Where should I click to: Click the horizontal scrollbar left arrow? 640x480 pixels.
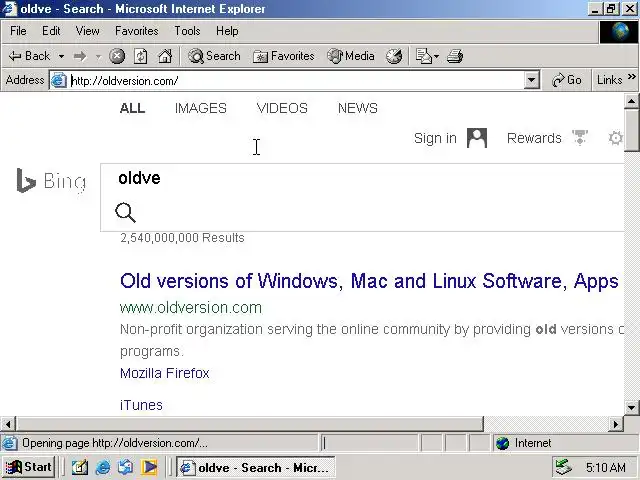click(x=8, y=424)
